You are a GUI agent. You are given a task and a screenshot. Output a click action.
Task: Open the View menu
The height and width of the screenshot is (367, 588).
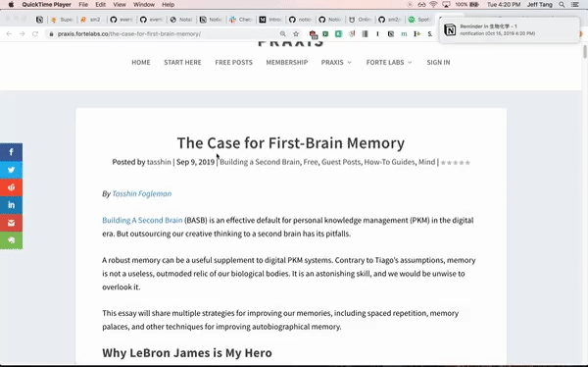click(120, 5)
